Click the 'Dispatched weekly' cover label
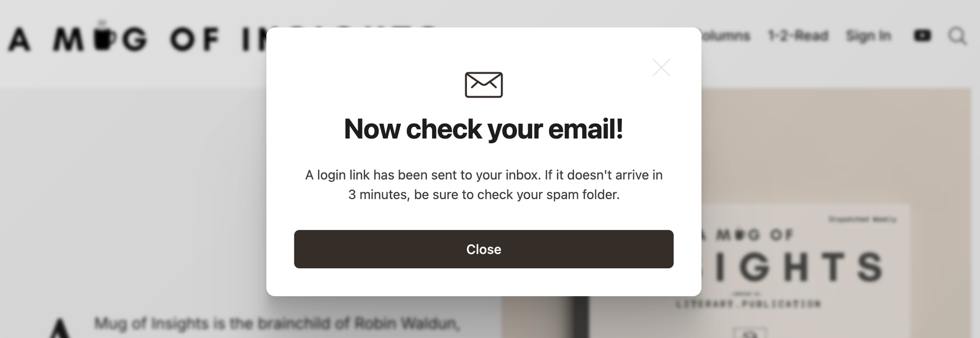Viewport: 980px width, 338px height. point(862,219)
